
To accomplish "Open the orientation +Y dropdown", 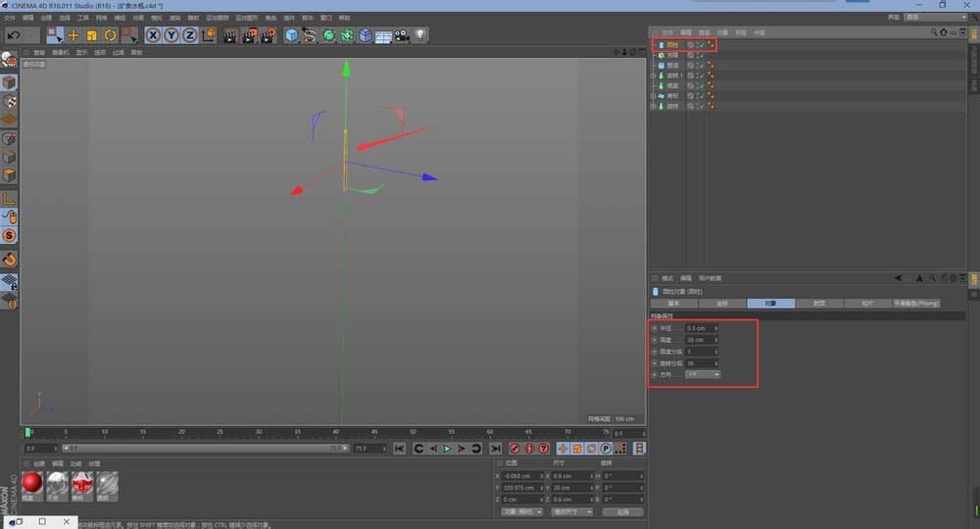I will (703, 374).
